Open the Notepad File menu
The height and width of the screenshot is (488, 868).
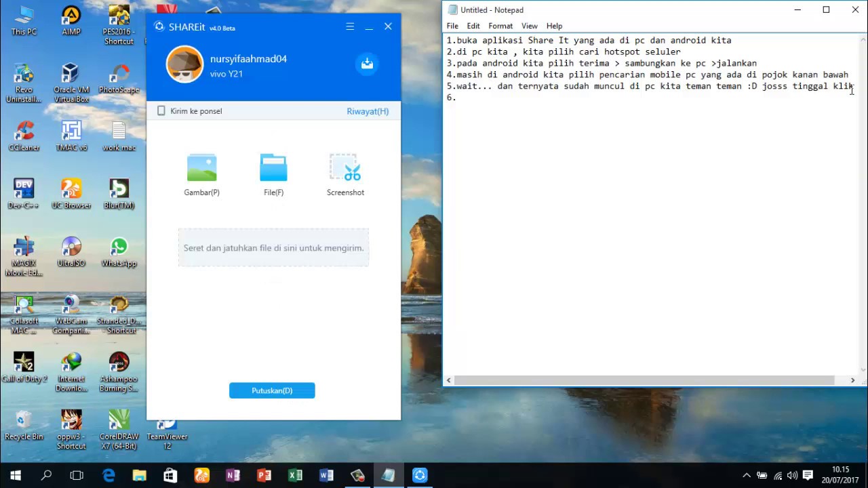[x=452, y=26]
